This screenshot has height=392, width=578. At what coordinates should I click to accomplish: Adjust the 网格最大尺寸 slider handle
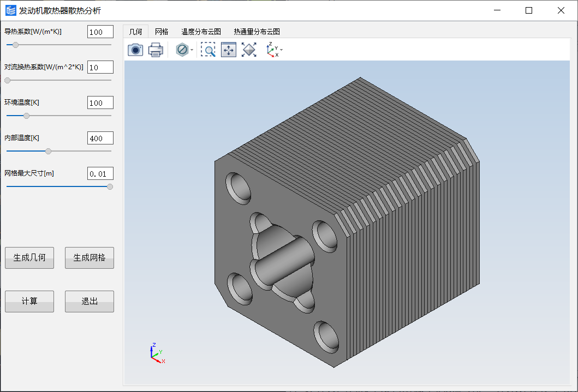[x=110, y=186]
